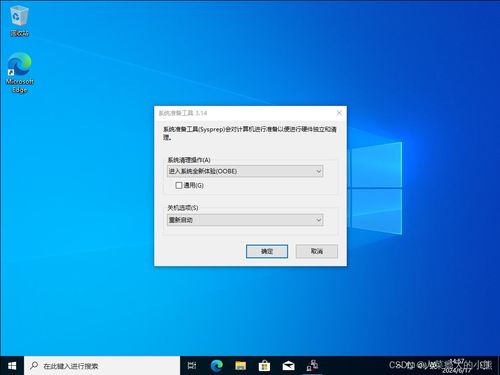Open File Explorer from the taskbar
Image resolution: width=500 pixels, height=375 pixels.
click(x=240, y=366)
